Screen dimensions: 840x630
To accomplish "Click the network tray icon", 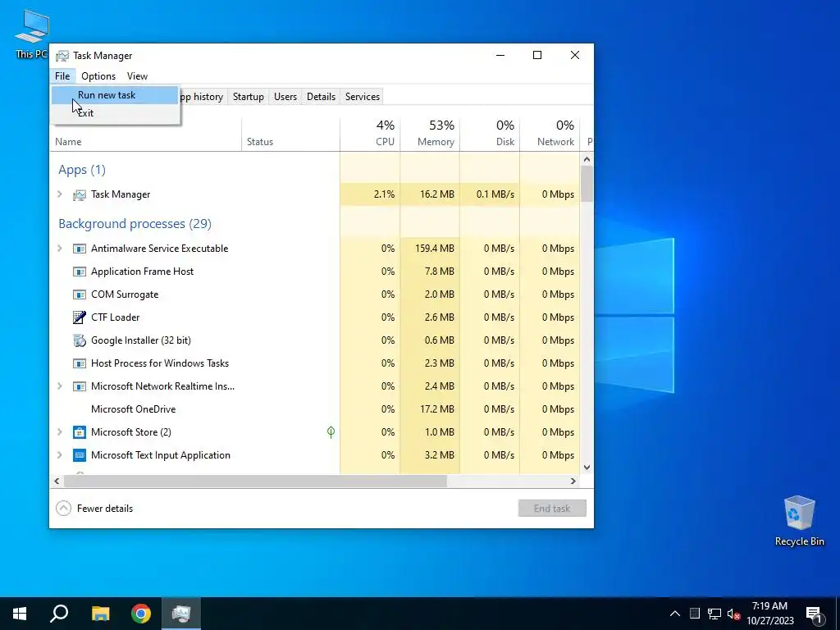I will click(x=714, y=614).
